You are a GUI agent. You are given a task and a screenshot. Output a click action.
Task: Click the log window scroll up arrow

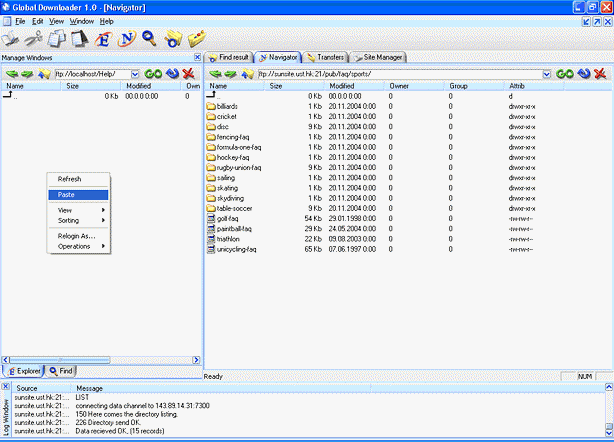tap(609, 387)
